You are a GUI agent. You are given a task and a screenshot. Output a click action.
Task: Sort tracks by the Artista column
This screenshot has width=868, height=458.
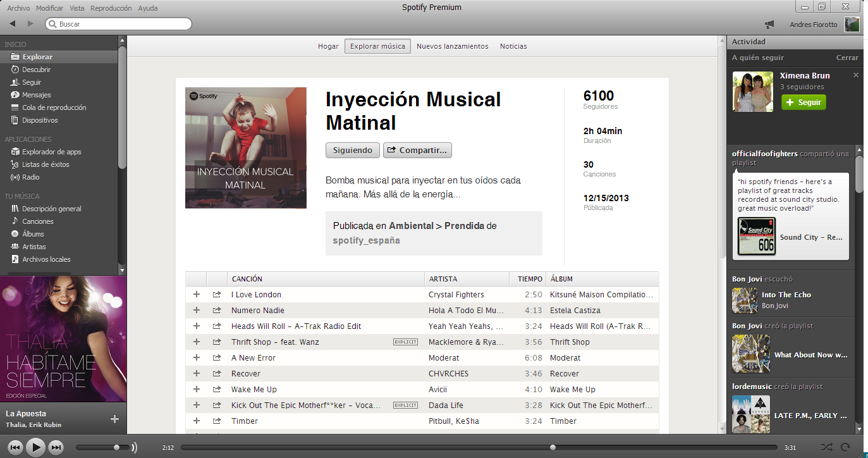[x=467, y=279]
